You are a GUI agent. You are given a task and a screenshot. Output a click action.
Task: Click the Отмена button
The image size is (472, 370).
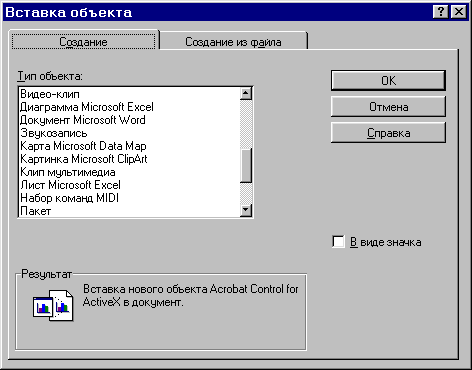point(388,107)
